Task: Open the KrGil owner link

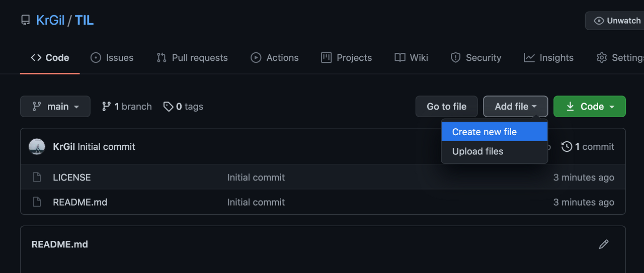Action: (x=50, y=20)
